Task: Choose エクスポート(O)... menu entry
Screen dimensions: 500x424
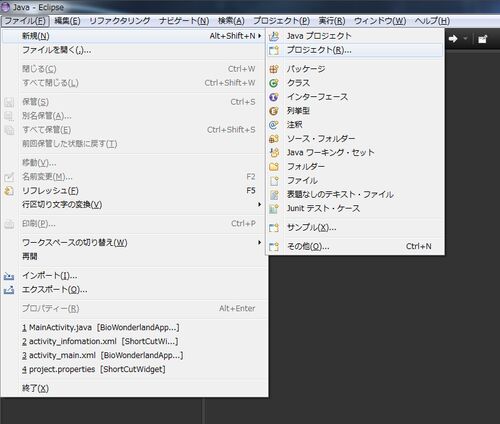Action: tap(133, 290)
